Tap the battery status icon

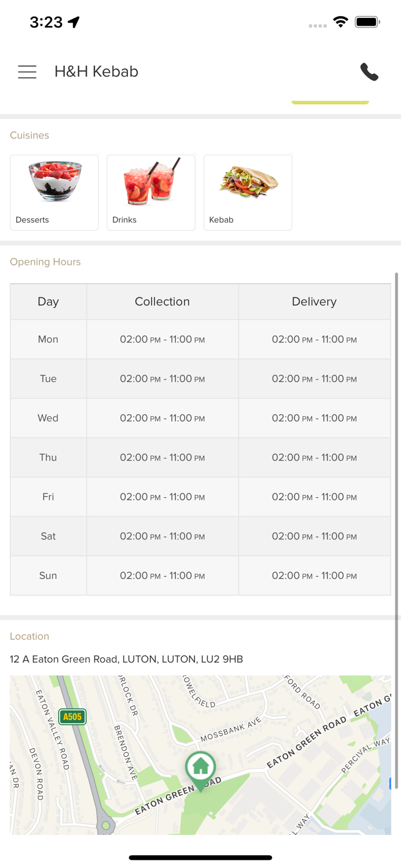(367, 23)
